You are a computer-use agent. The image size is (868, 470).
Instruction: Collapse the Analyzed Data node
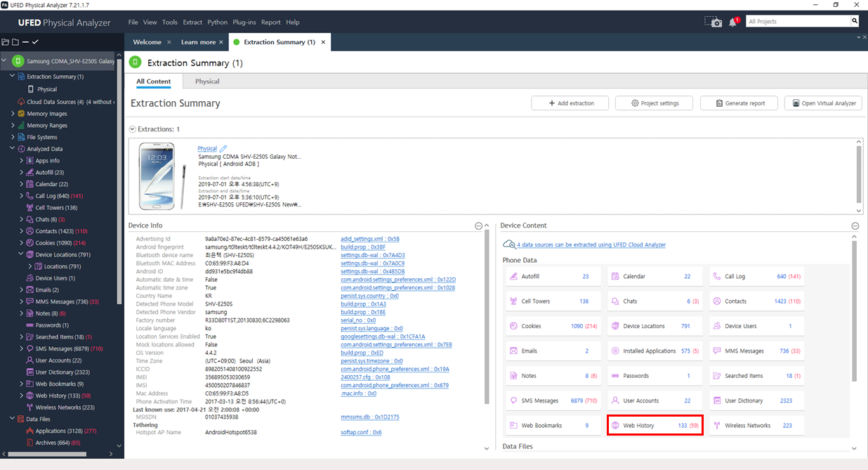(12, 149)
